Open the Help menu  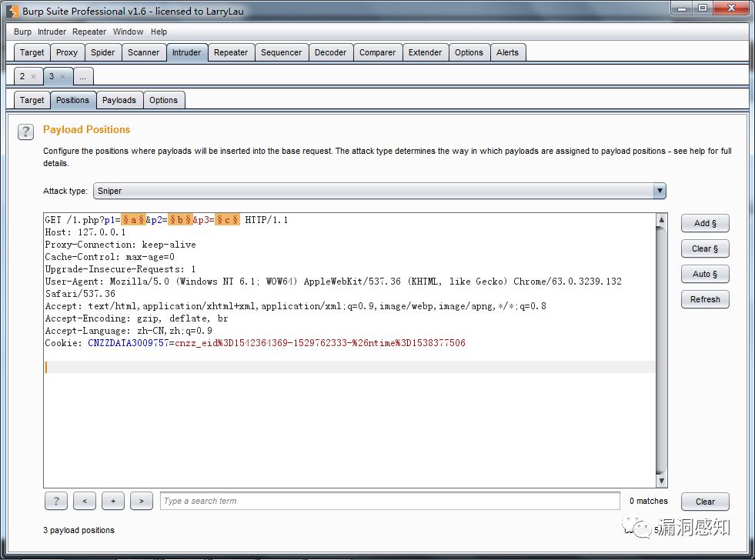tap(159, 32)
